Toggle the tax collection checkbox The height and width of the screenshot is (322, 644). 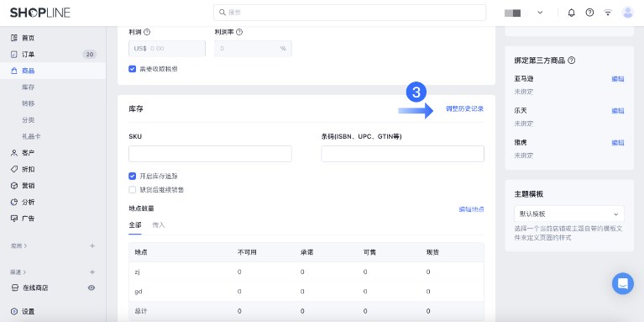tap(133, 69)
